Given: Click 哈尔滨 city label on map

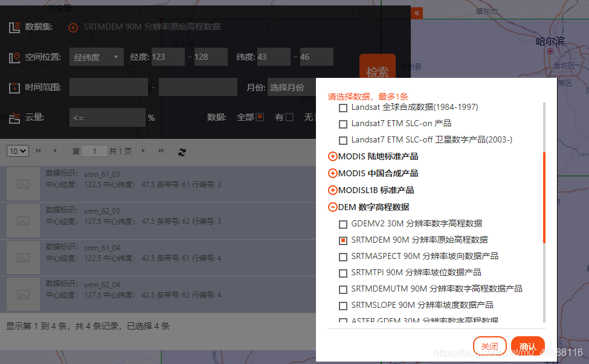Looking at the screenshot, I should pos(550,41).
